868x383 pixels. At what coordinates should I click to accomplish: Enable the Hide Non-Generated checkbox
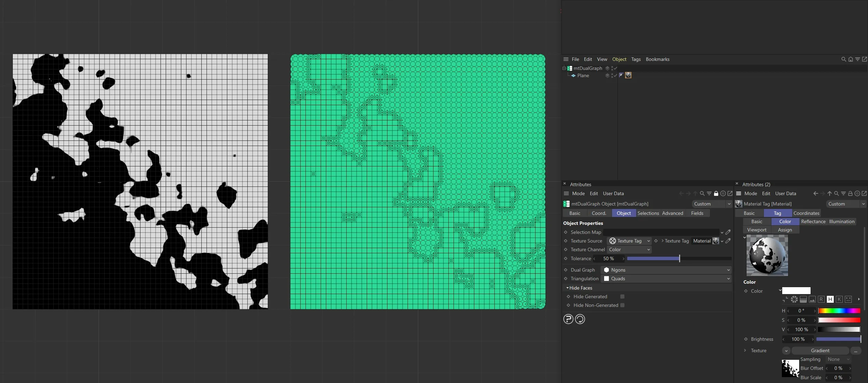[623, 305]
